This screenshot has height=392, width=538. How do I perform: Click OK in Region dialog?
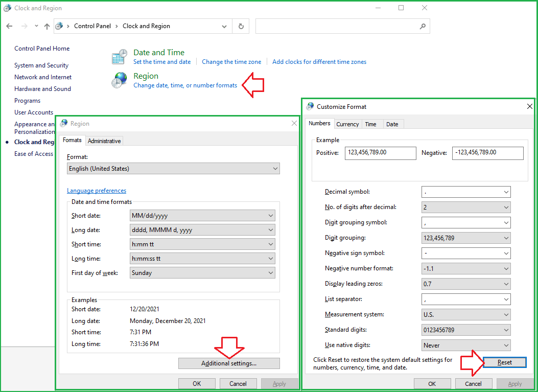197,383
